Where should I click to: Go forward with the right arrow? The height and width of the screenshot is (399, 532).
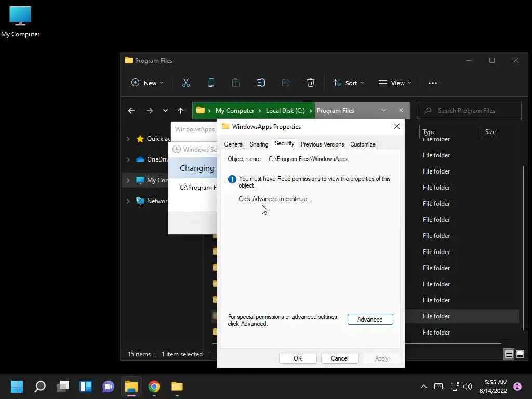(x=149, y=111)
